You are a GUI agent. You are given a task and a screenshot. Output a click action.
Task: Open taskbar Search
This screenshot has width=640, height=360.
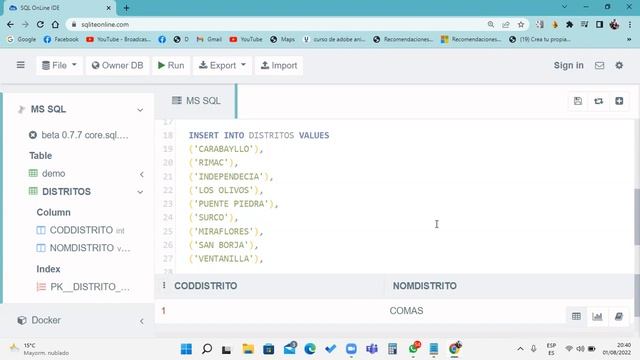click(207, 349)
